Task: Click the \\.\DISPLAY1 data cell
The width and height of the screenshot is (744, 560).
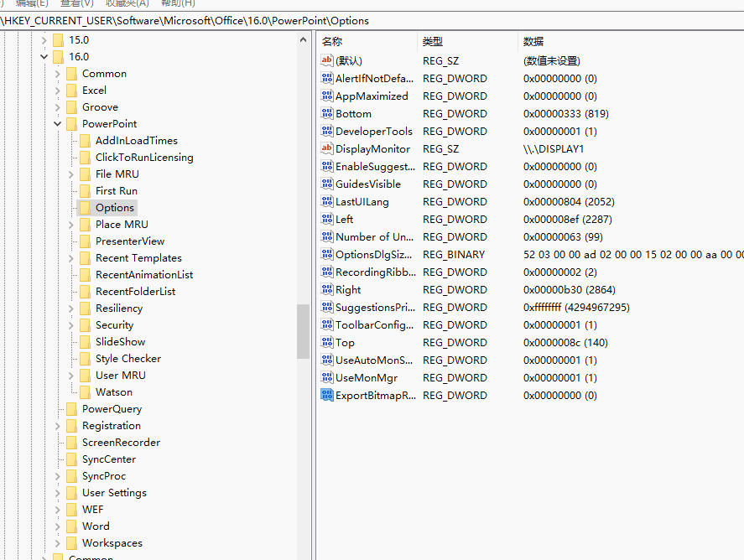Action: point(554,149)
